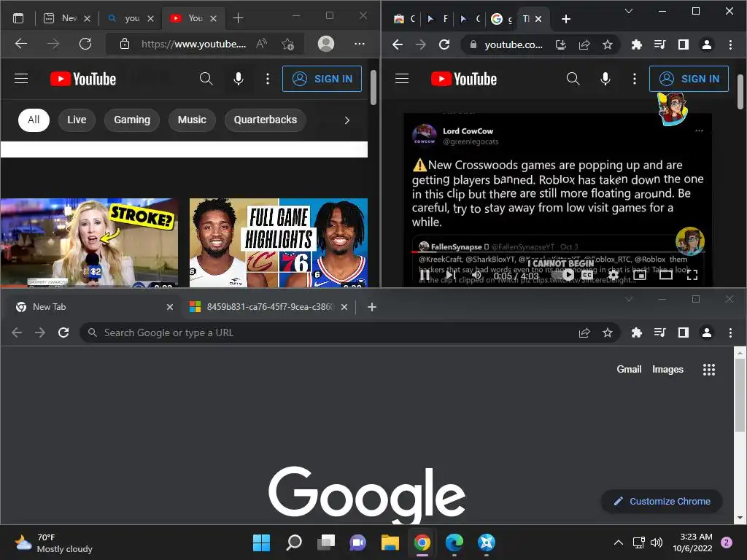Show more filter chips with right arrow

tap(347, 120)
